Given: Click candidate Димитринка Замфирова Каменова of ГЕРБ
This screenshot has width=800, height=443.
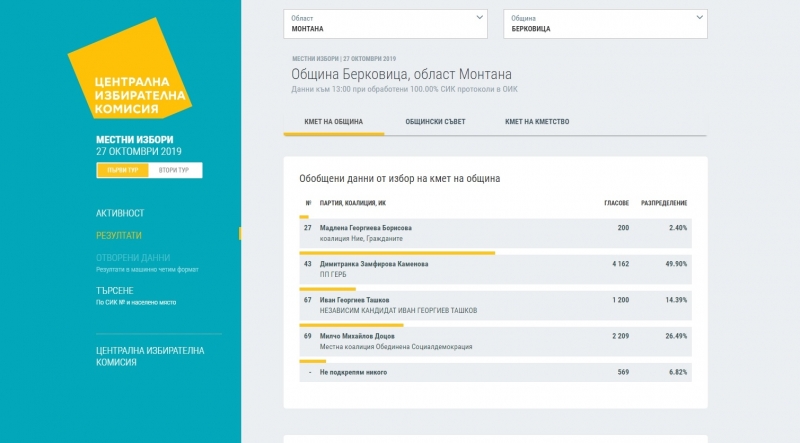Looking at the screenshot, I should (x=494, y=270).
